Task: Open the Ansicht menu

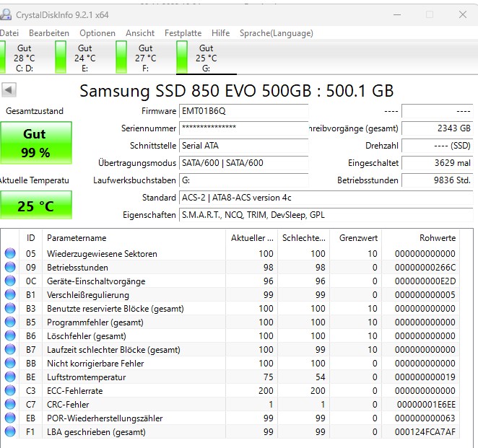Action: (x=140, y=33)
